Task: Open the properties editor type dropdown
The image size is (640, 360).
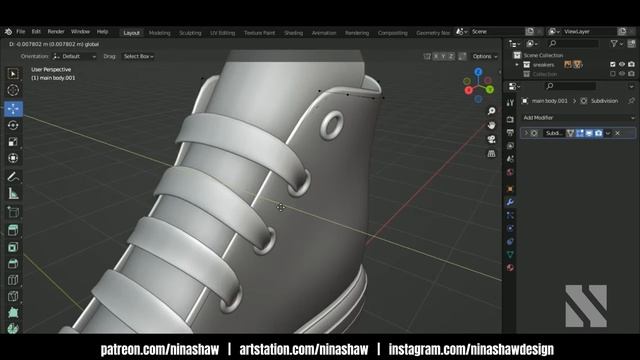Action: (x=514, y=86)
